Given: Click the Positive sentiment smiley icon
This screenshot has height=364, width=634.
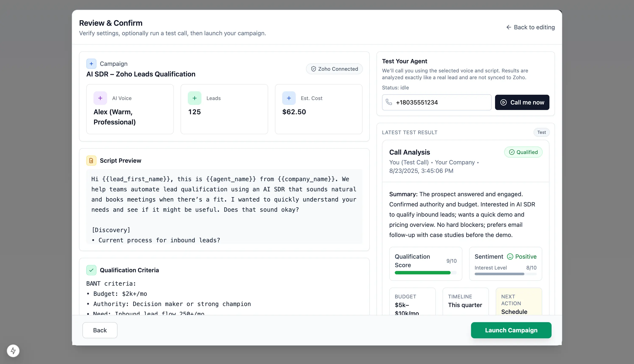Looking at the screenshot, I should point(510,257).
